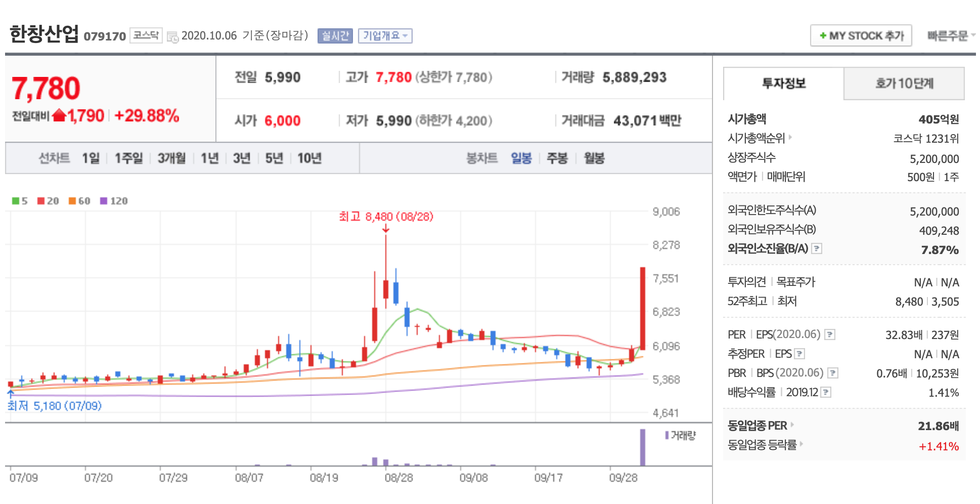Click the MY STOCK 추가 button
The height and width of the screenshot is (504, 980).
(861, 35)
